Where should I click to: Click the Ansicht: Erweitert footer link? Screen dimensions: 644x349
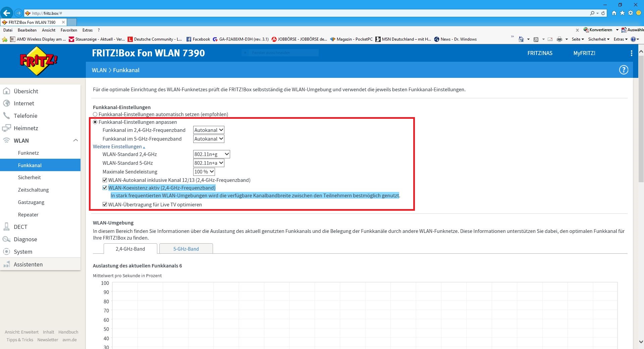click(x=21, y=332)
